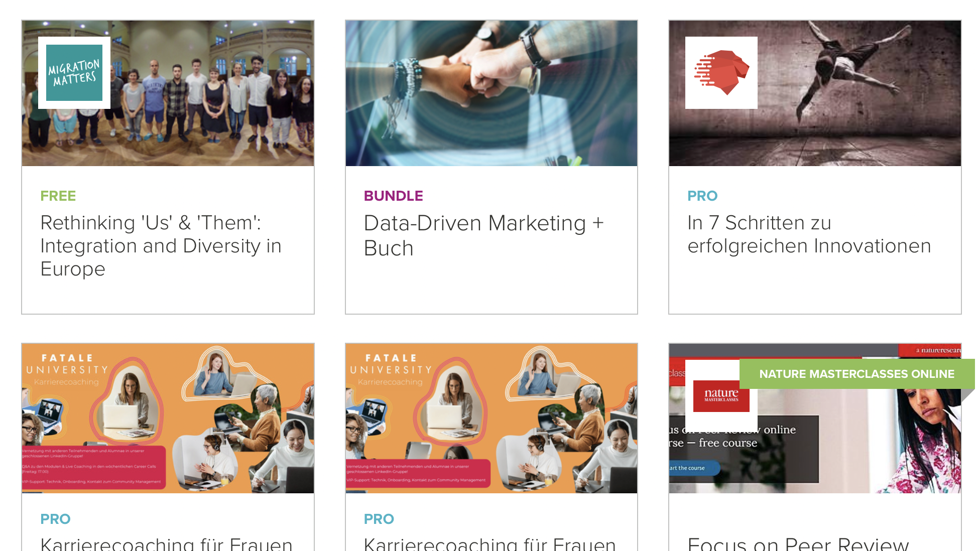Open first Fatale University course image
The image size is (980, 551).
168,419
